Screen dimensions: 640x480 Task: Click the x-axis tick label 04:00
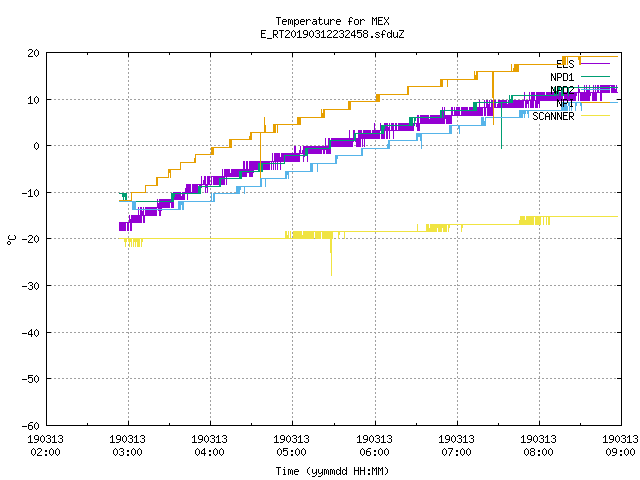pyautogui.click(x=209, y=452)
